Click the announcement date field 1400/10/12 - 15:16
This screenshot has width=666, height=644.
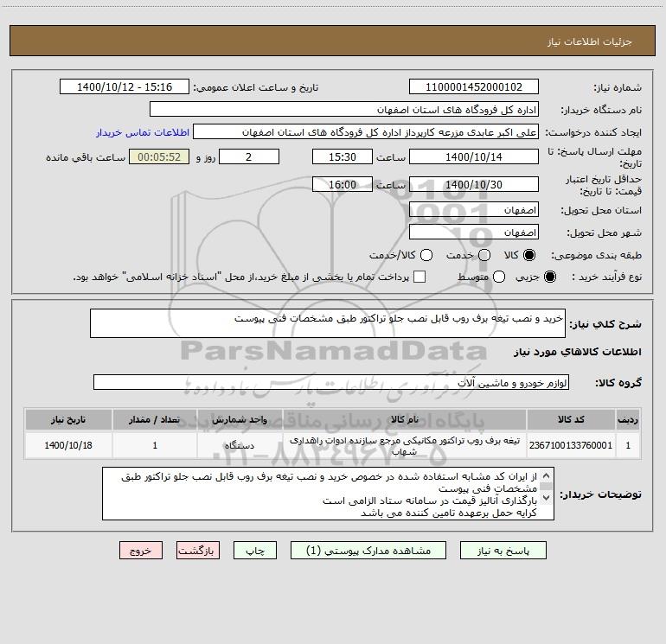click(x=125, y=86)
